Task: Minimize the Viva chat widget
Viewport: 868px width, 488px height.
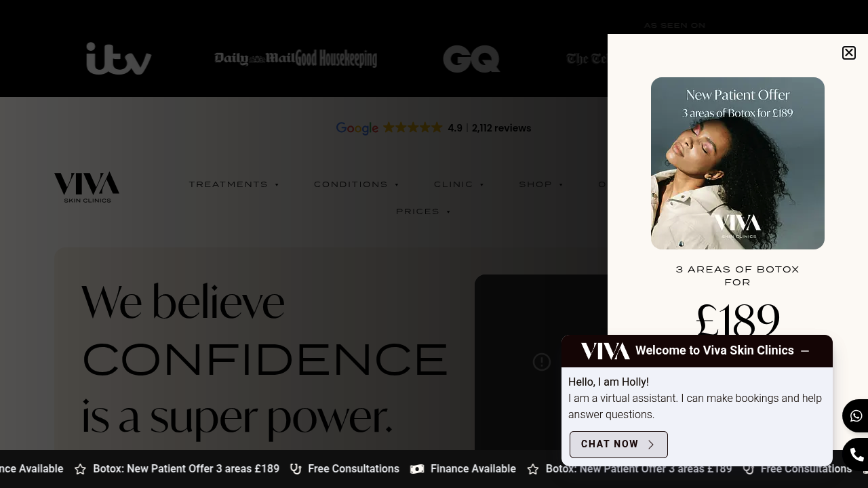Action: (805, 351)
